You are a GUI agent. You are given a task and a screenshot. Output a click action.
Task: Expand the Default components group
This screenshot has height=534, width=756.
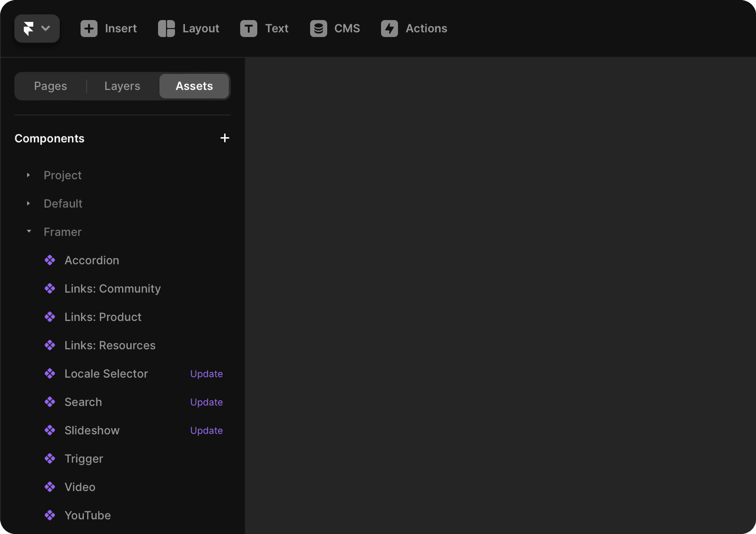click(28, 204)
